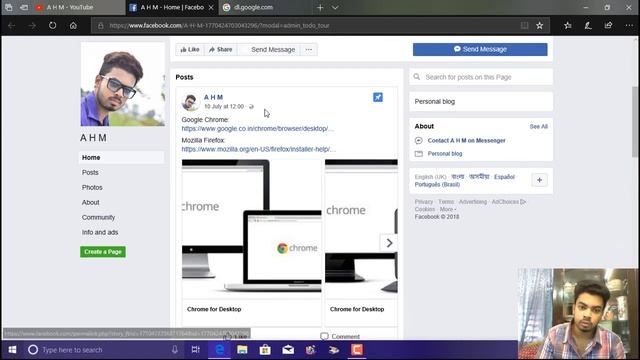Add page to favorites star icon

click(x=540, y=25)
